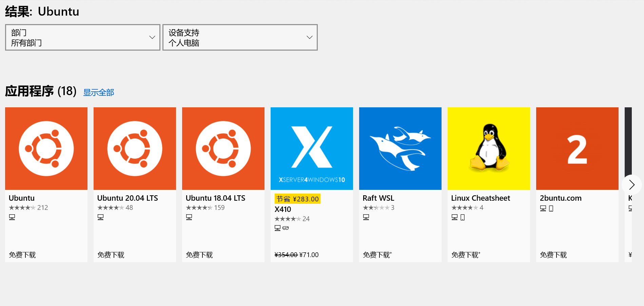This screenshot has width=644, height=306.
Task: Select the X410 app title
Action: (283, 209)
